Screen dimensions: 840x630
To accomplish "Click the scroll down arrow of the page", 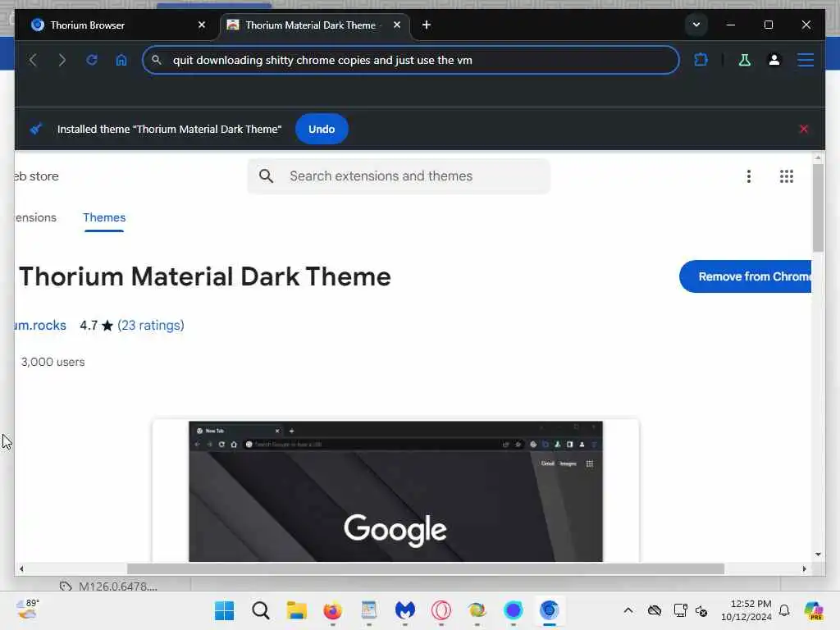I will [818, 555].
